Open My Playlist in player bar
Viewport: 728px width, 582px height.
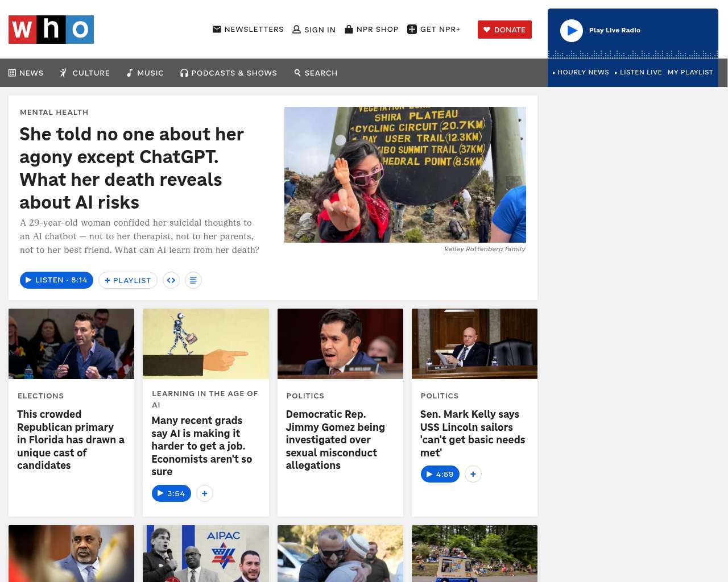(x=690, y=72)
